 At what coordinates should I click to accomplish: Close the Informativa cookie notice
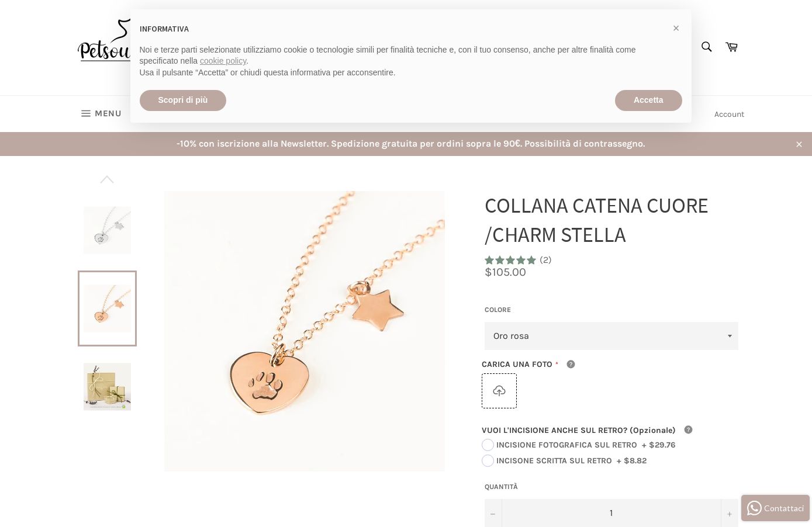[676, 28]
